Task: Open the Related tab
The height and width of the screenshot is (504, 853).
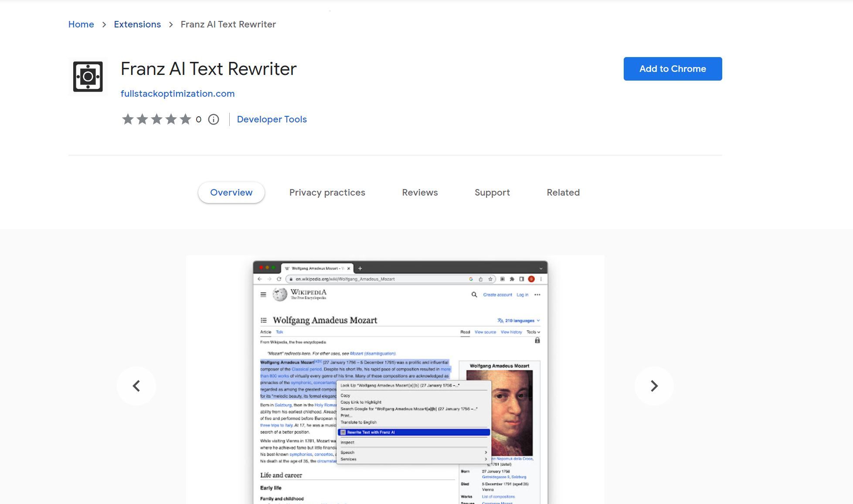Action: point(563,193)
